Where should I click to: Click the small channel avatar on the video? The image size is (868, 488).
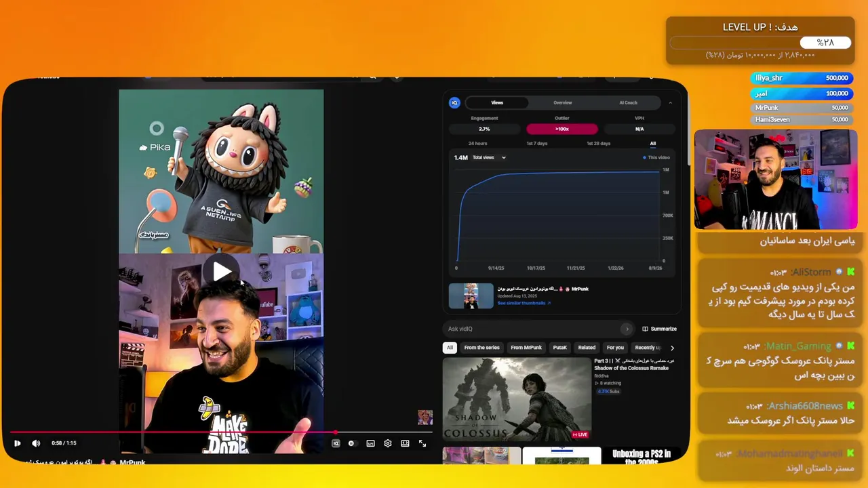pyautogui.click(x=425, y=417)
